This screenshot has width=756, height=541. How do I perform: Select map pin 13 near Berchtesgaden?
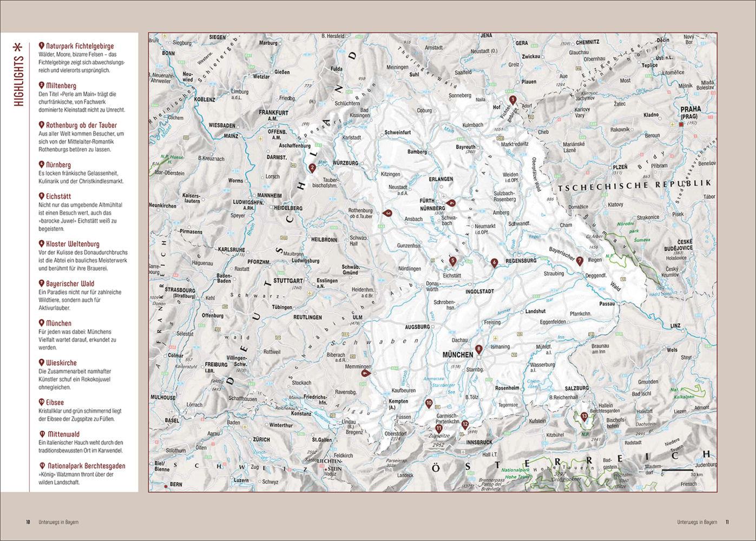[x=584, y=417]
